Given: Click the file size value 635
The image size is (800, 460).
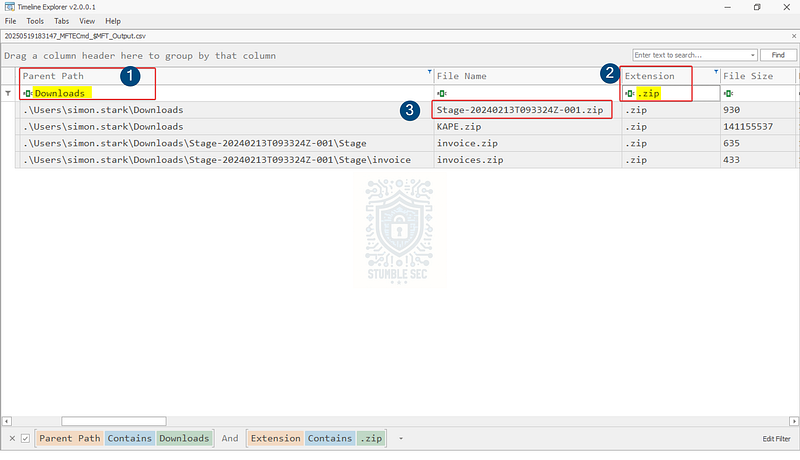Looking at the screenshot, I should pyautogui.click(x=731, y=143).
